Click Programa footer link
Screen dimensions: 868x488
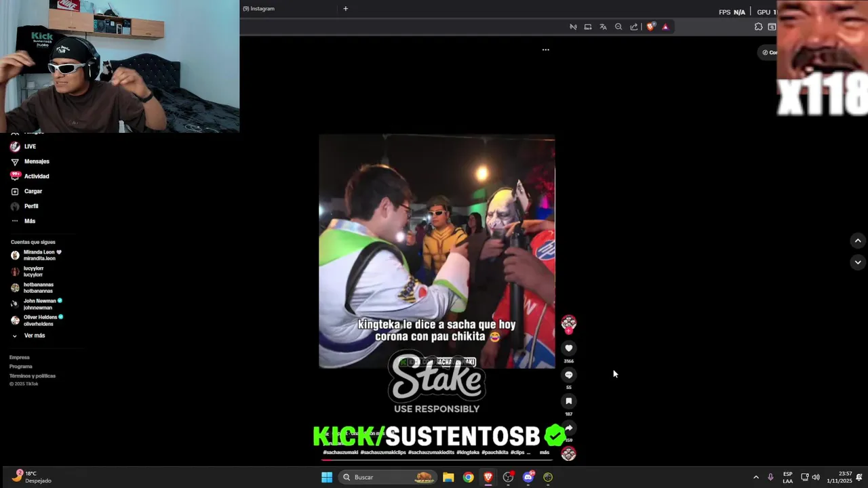click(21, 367)
